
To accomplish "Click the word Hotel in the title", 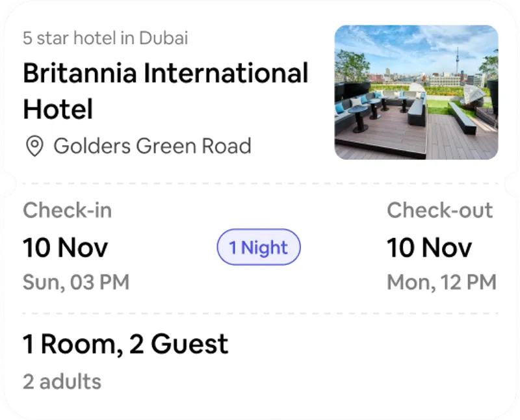I will [x=58, y=109].
